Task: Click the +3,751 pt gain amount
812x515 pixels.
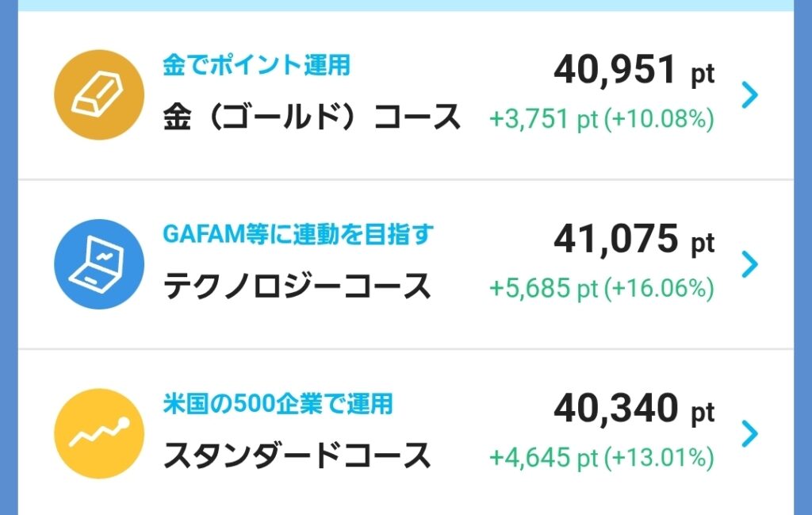Action: [543, 119]
